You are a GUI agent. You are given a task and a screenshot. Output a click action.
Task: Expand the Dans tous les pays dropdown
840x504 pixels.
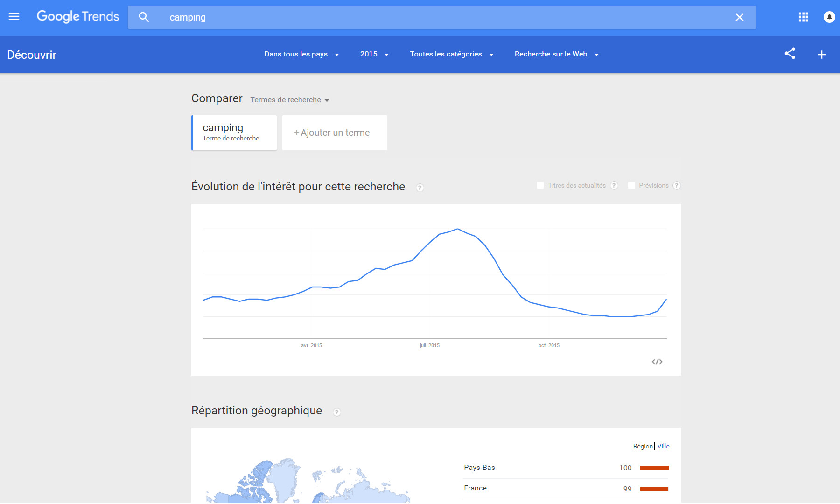coord(301,54)
